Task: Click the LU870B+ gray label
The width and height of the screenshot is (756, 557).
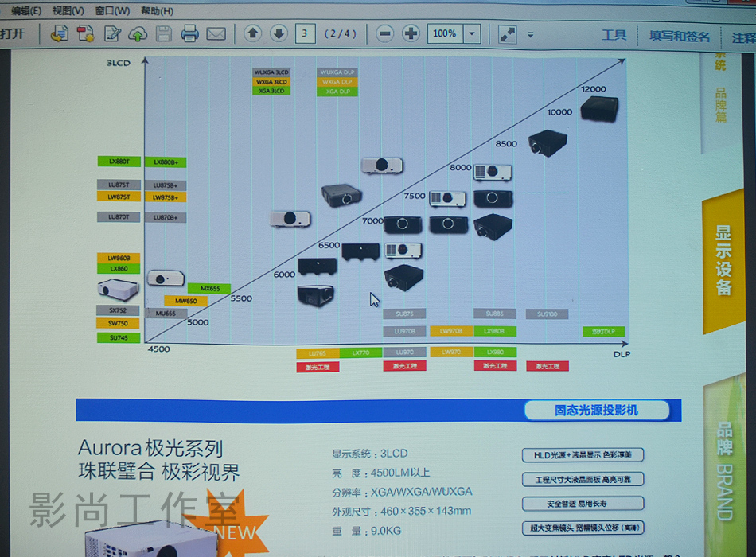Action: [x=166, y=217]
